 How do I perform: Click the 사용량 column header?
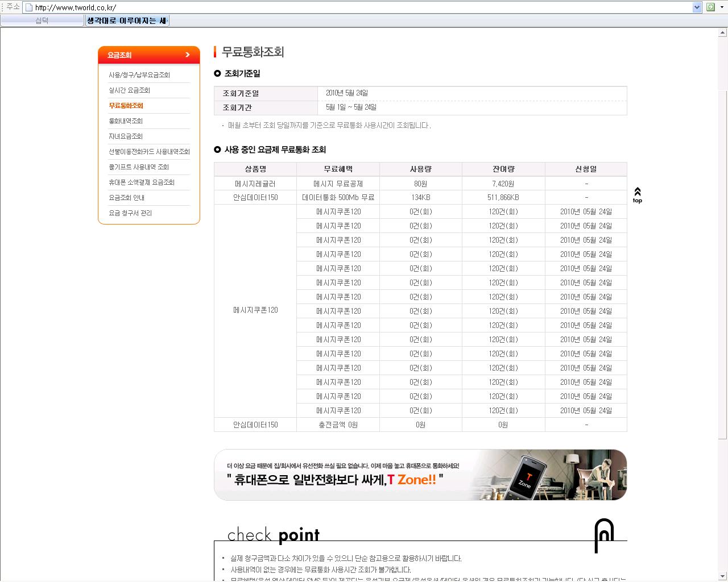(421, 169)
